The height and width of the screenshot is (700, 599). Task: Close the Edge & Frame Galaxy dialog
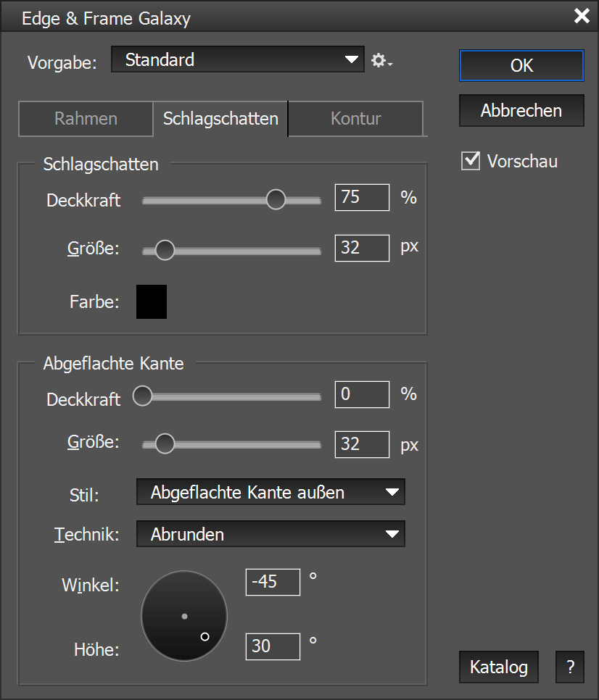[x=581, y=17]
